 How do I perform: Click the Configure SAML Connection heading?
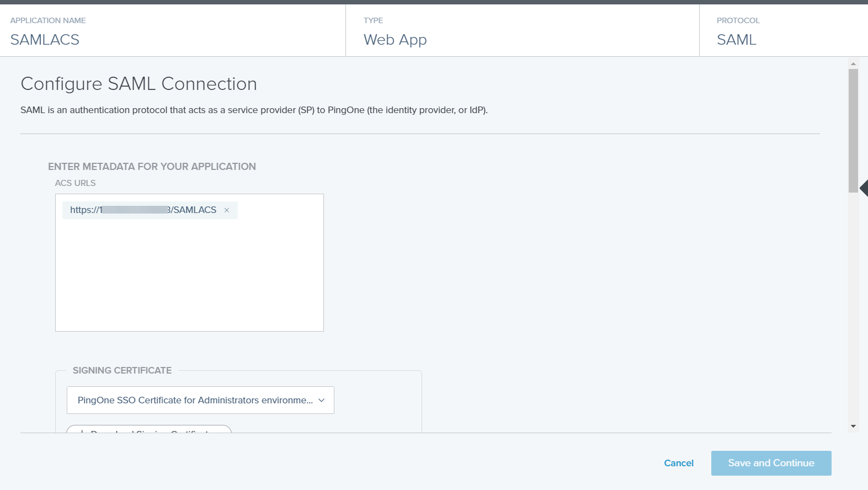(139, 84)
